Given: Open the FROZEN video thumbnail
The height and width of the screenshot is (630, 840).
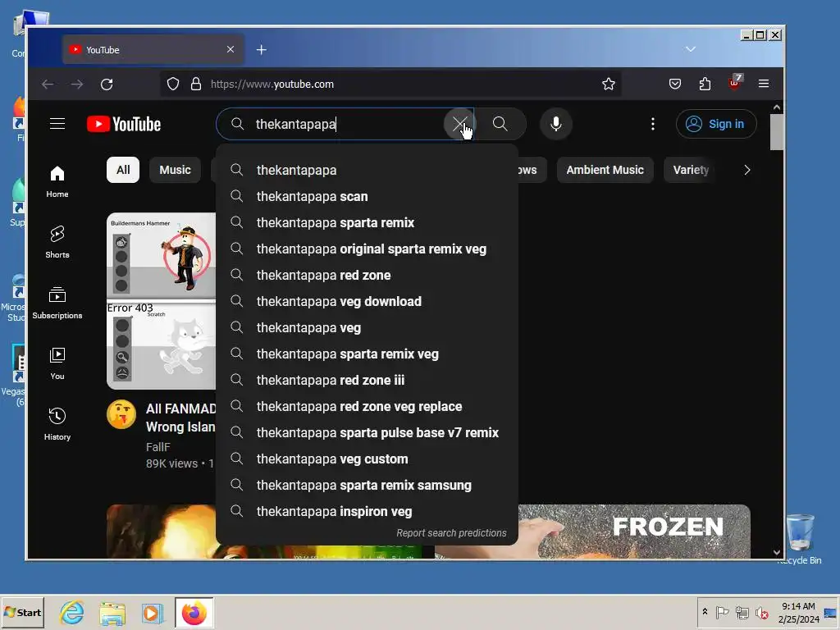Looking at the screenshot, I should click(634, 531).
